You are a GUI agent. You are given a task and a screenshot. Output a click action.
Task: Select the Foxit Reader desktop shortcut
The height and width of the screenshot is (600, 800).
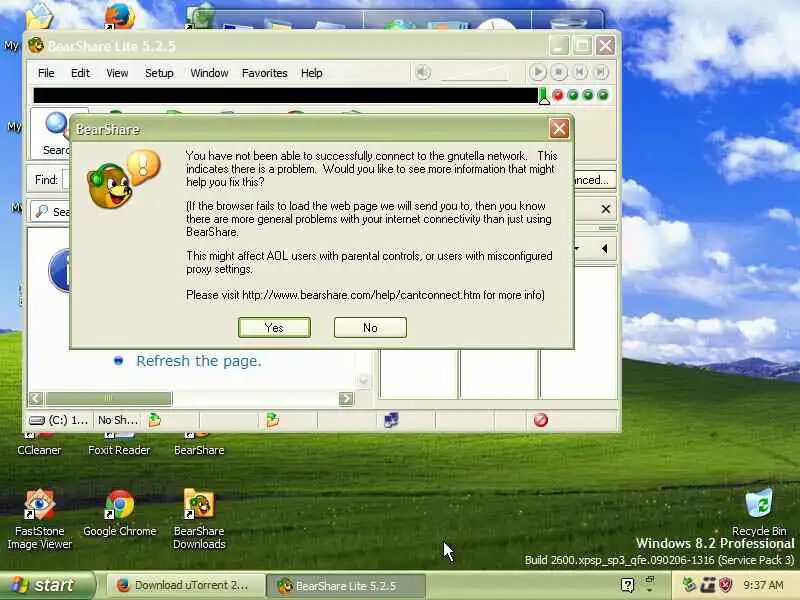119,444
